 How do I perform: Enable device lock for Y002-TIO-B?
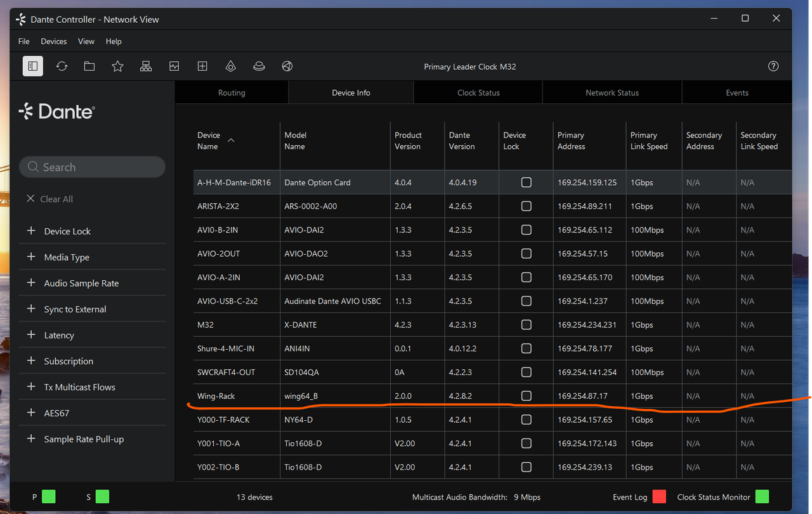click(526, 467)
